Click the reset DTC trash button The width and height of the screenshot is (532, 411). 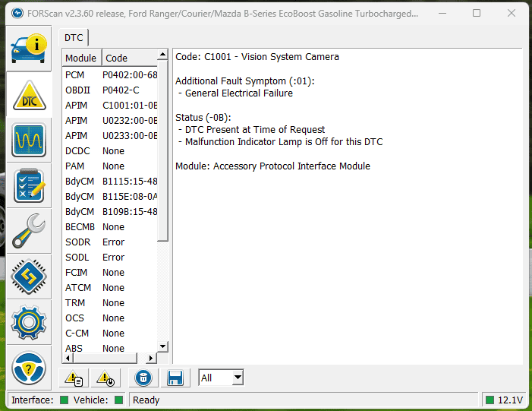pyautogui.click(x=143, y=378)
